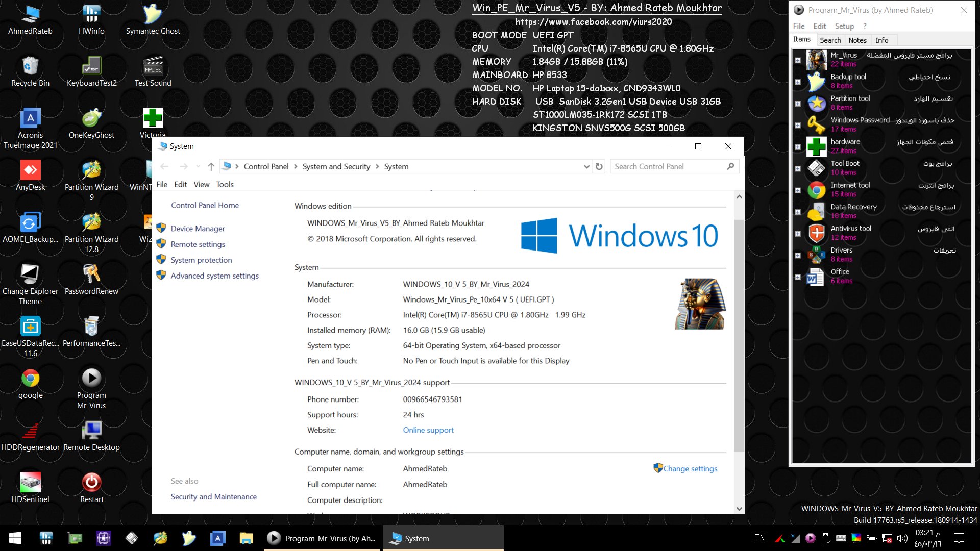Screen dimensions: 980x551
Task: Expand the Drivers group
Action: 798,255
